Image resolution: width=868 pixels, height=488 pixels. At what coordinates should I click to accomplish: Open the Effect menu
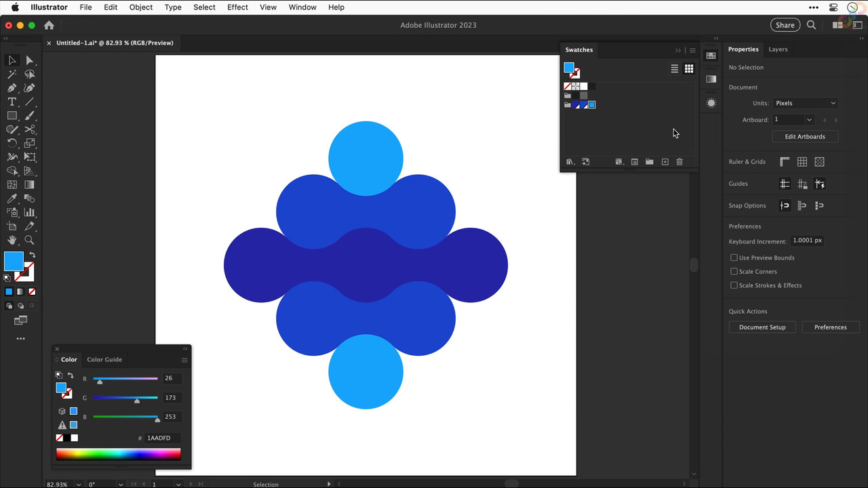(x=237, y=7)
